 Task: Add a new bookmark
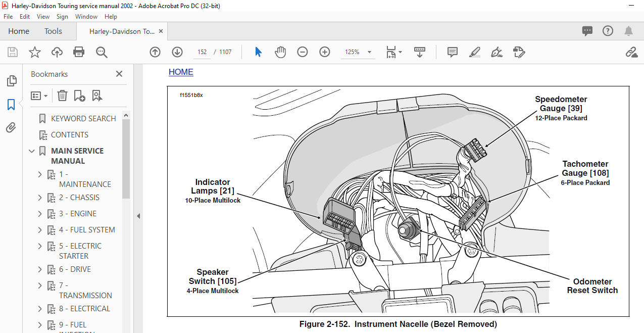click(x=79, y=96)
